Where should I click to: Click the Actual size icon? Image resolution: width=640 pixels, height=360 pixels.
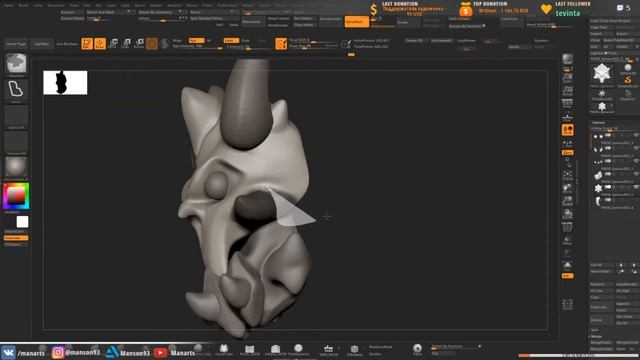pyautogui.click(x=567, y=91)
